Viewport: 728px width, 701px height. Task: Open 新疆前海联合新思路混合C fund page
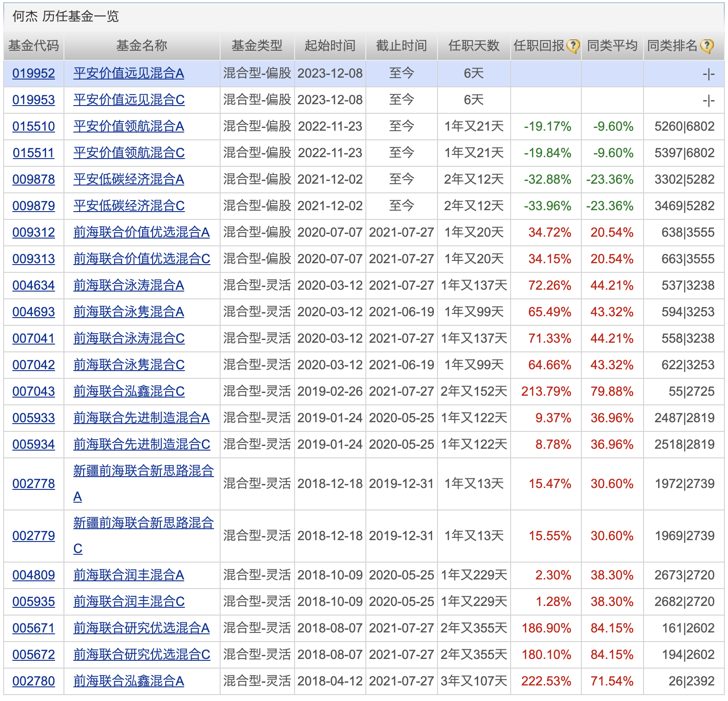point(143,536)
